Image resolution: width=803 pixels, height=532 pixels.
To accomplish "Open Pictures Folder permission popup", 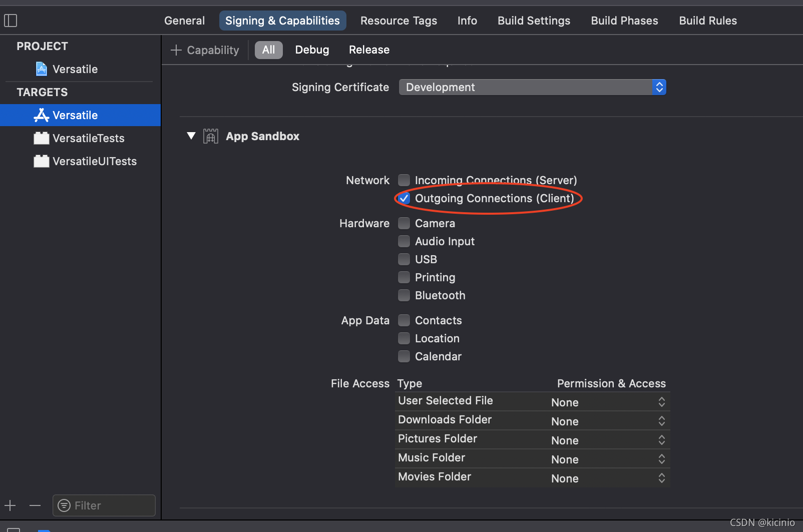I will pos(608,440).
